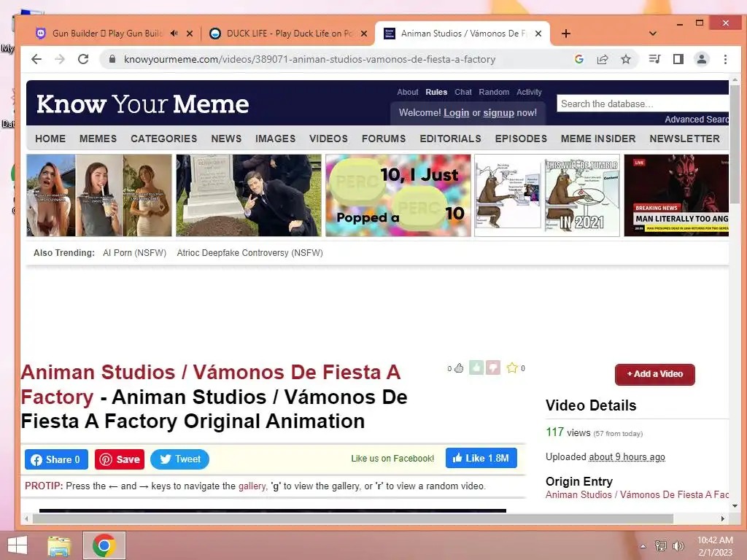Viewport: 747px width, 560px height.
Task: Open the Rules link
Action: click(x=436, y=92)
